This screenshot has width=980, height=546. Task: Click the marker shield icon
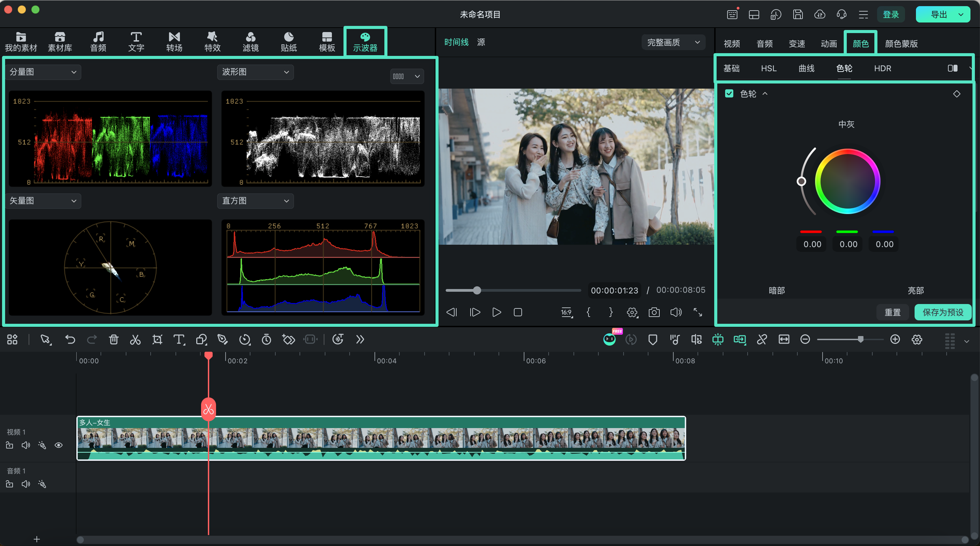point(653,339)
